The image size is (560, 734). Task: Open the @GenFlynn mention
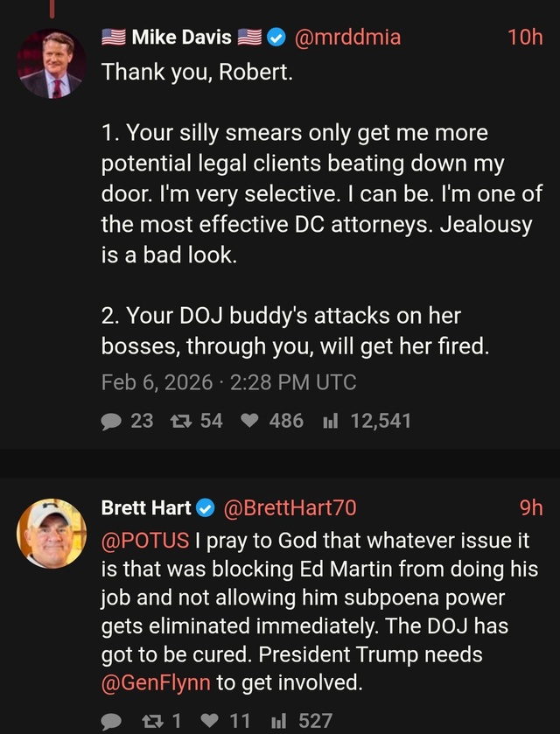pos(157,682)
